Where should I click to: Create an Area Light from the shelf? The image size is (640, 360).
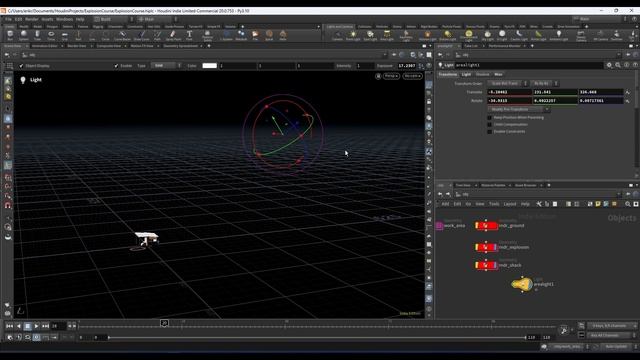pos(387,36)
